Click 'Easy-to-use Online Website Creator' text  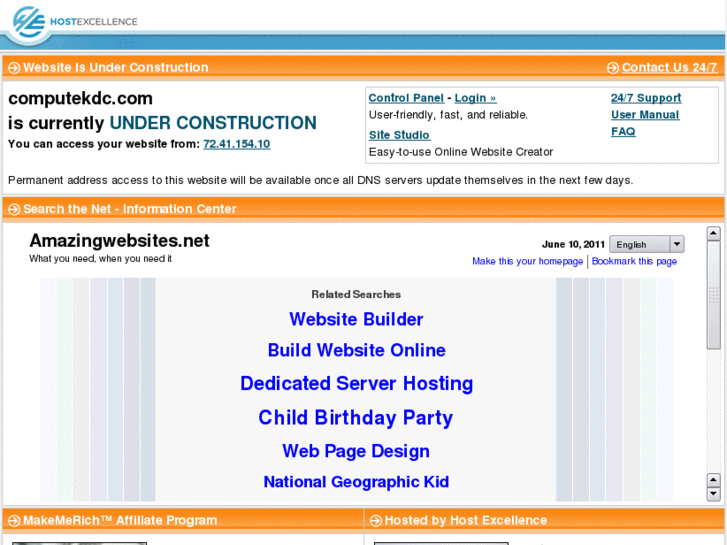461,152
